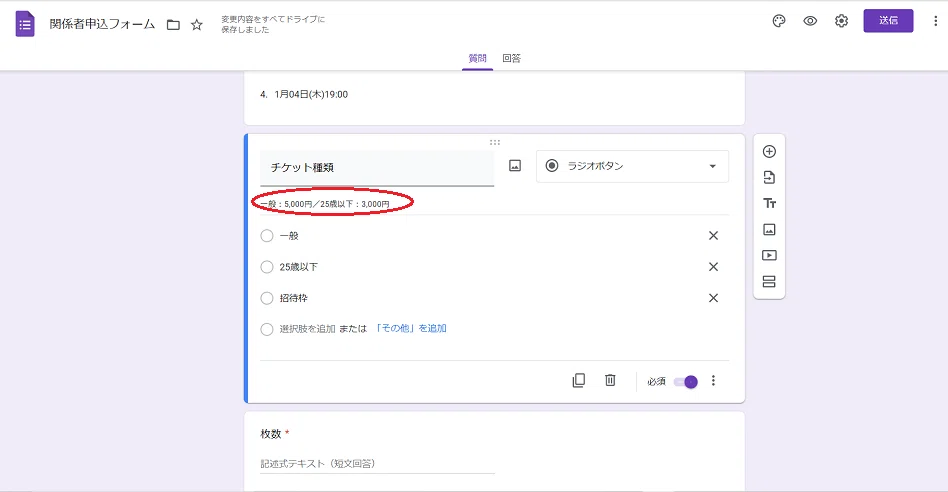This screenshot has width=948, height=492.
Task: Click the form title 関係者申込フォーム
Action: [102, 25]
